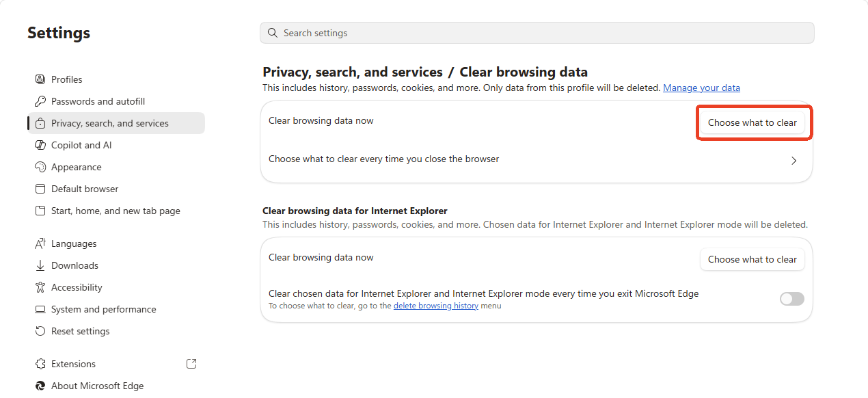Viewport: 868px width, 398px height.
Task: Click the Appearance palette icon
Action: (x=40, y=167)
